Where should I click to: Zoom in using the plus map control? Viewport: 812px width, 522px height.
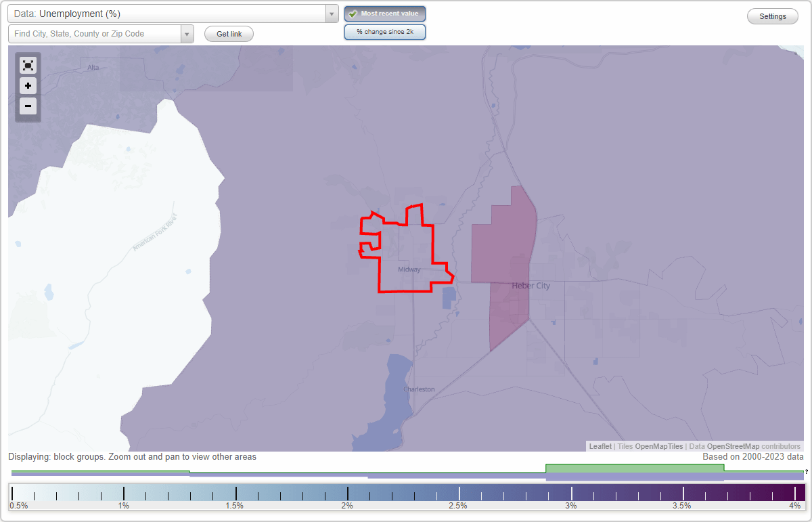point(28,86)
